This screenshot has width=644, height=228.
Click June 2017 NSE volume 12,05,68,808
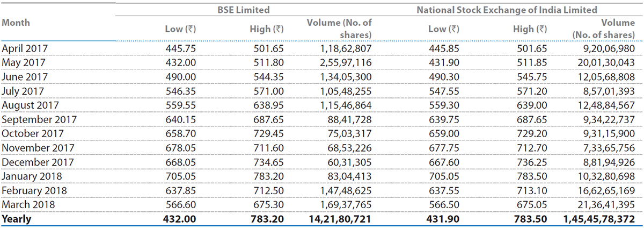[606, 77]
